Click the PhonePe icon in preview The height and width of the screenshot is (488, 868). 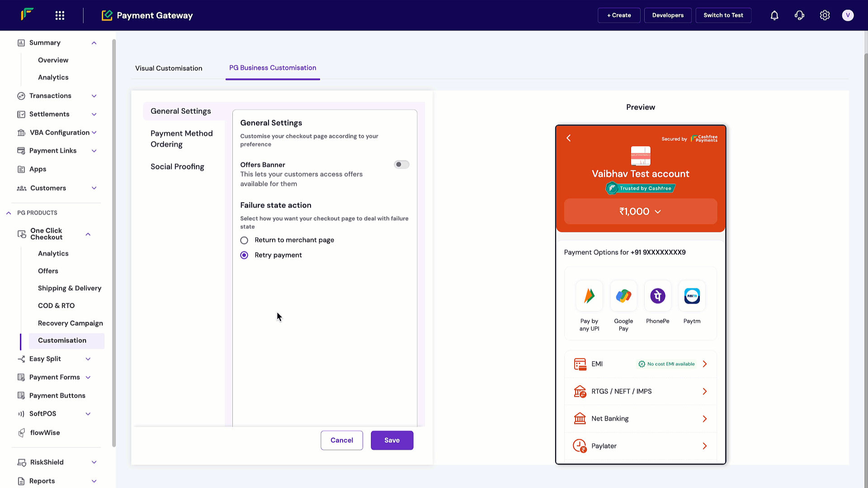point(657,296)
